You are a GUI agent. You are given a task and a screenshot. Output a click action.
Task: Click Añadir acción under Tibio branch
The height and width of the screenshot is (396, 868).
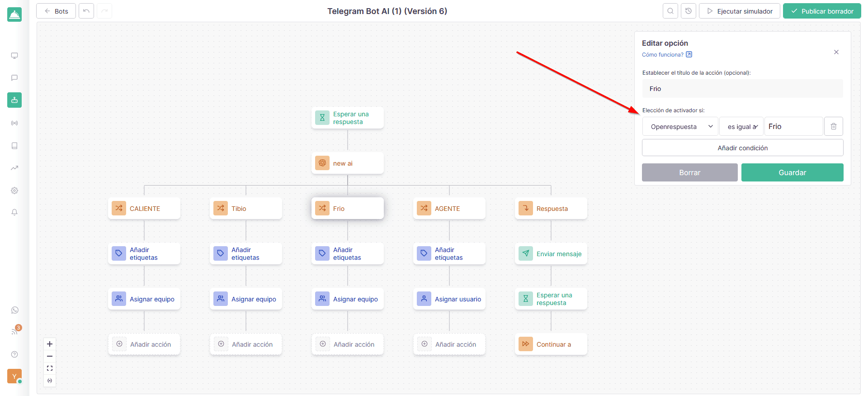click(x=246, y=344)
